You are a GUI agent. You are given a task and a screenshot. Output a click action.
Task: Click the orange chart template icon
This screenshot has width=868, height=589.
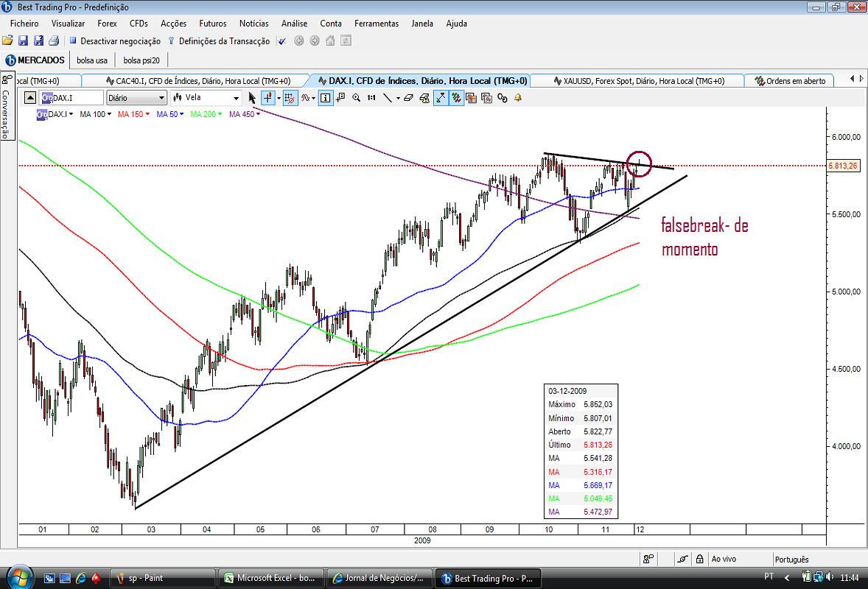(x=471, y=98)
